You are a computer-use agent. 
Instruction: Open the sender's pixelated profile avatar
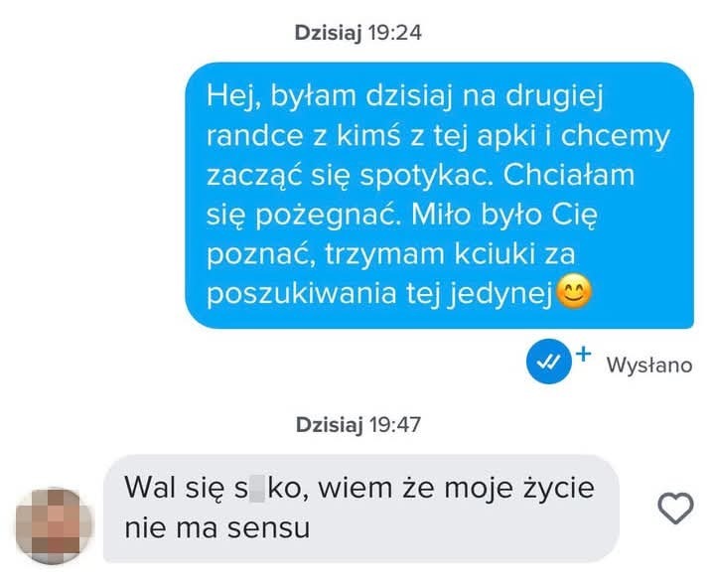(x=54, y=525)
